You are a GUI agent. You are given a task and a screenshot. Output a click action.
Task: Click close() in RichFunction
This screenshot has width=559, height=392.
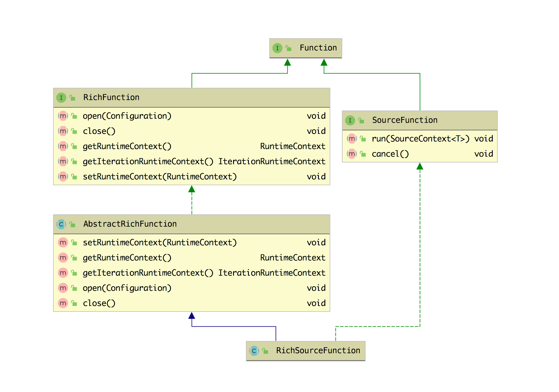point(99,131)
